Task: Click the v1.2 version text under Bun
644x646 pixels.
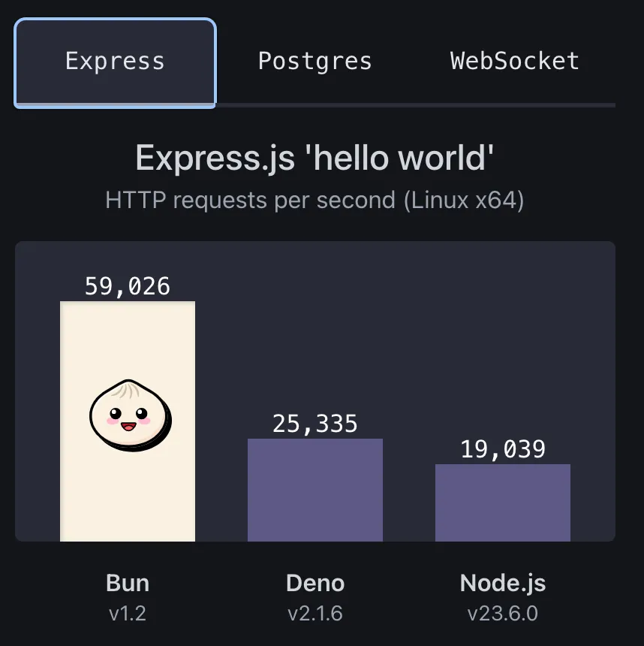Action: (x=127, y=613)
